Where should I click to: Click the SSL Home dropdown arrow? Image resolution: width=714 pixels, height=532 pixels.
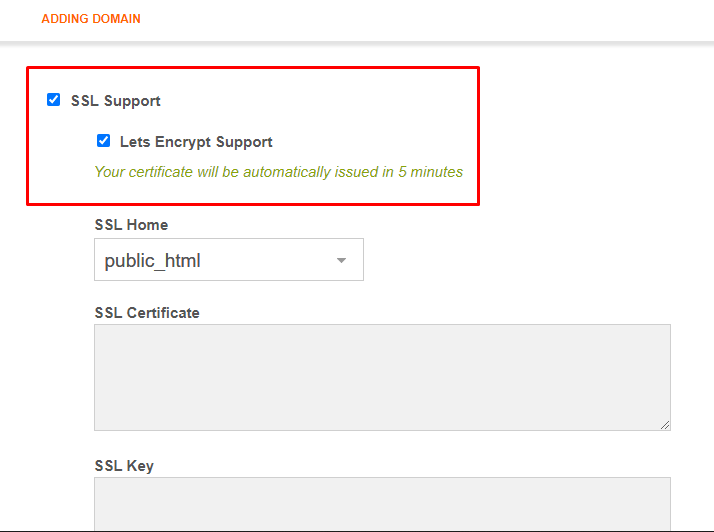point(342,261)
